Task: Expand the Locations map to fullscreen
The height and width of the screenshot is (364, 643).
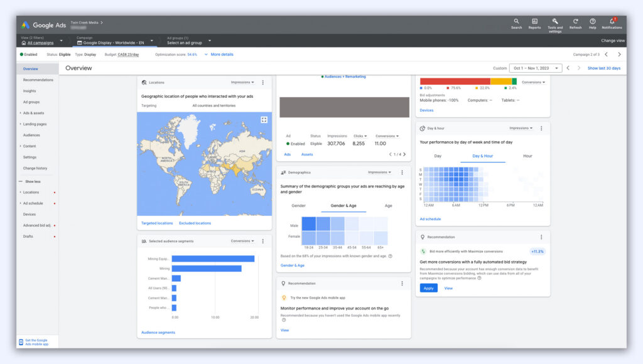Action: tap(264, 120)
